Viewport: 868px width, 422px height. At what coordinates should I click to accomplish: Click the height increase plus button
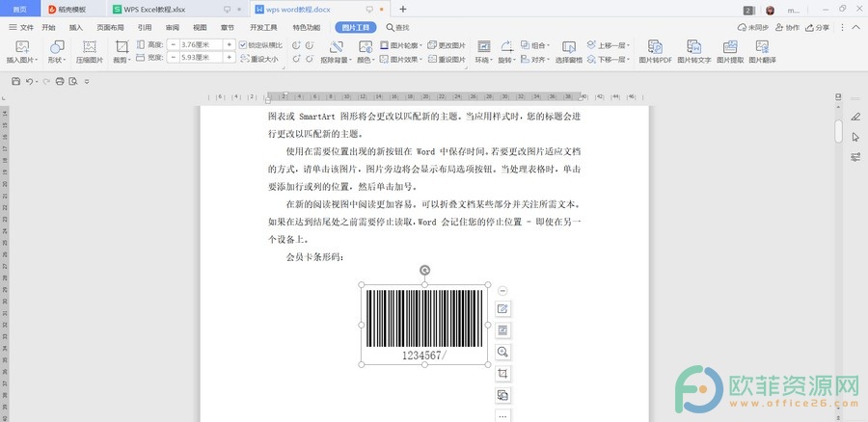230,44
